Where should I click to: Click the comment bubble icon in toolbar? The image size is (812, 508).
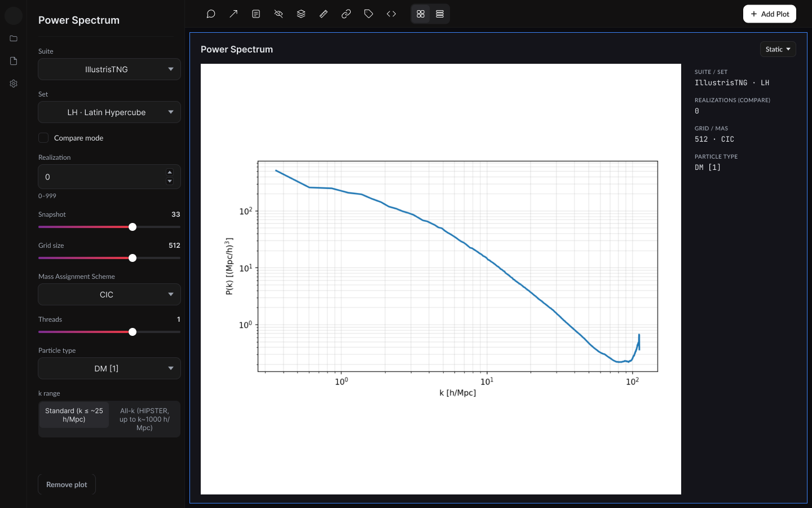(211, 14)
